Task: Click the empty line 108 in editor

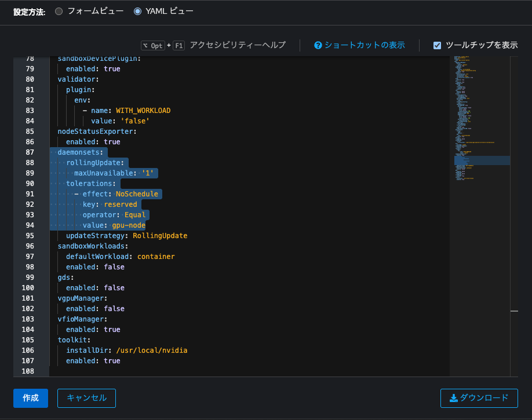Action: pyautogui.click(x=249, y=371)
